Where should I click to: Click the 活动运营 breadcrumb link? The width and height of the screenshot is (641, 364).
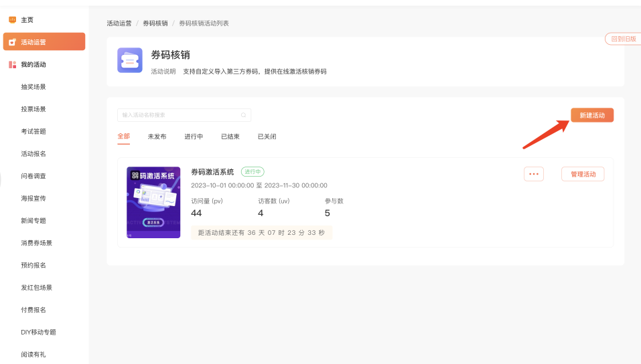pyautogui.click(x=119, y=23)
